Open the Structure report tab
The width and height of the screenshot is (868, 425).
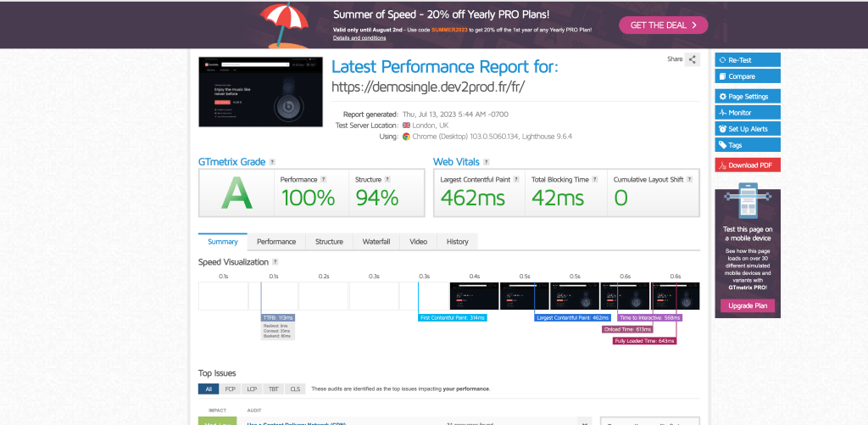329,242
